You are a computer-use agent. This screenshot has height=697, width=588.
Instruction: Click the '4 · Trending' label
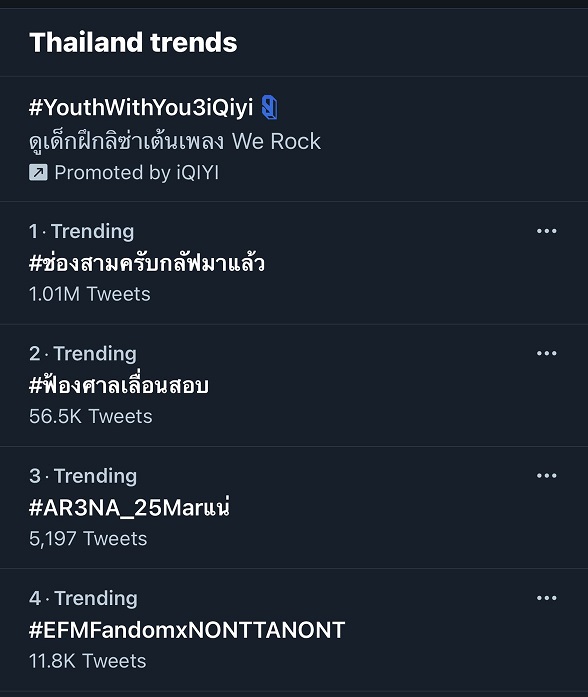coord(83,598)
